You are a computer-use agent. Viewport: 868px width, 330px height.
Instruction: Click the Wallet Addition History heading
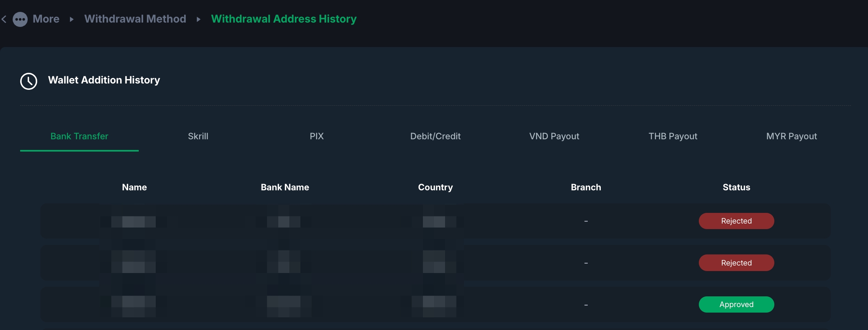click(x=104, y=80)
